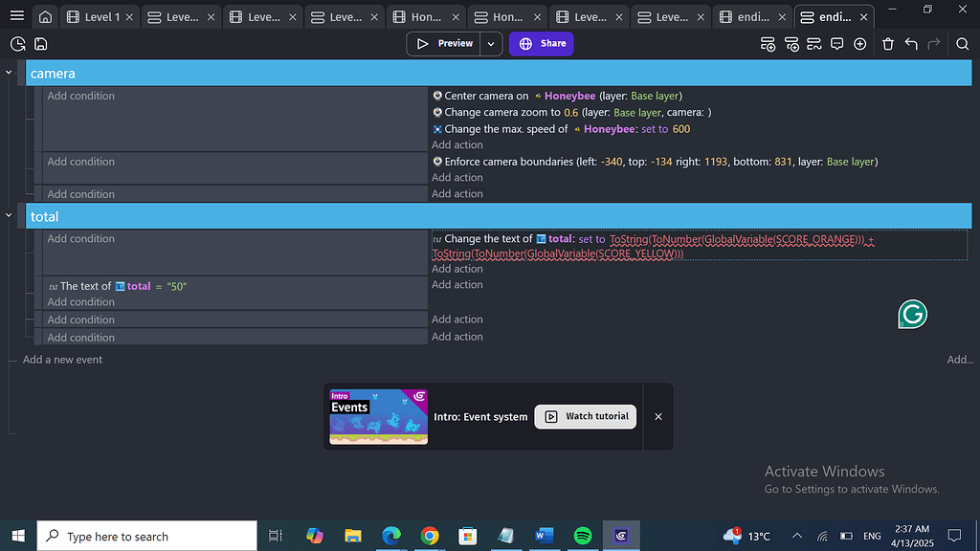Open the Preview options dropdown arrow
Image resolution: width=980 pixels, height=551 pixels.
(490, 43)
